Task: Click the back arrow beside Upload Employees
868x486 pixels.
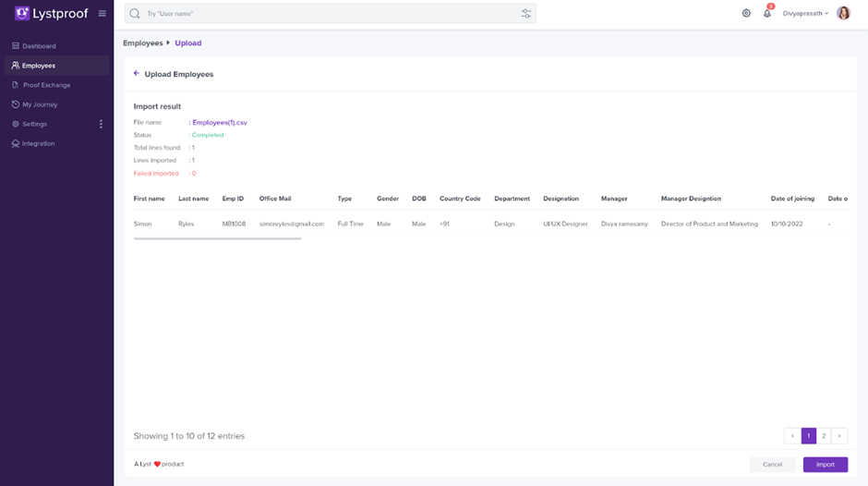Action: (137, 74)
